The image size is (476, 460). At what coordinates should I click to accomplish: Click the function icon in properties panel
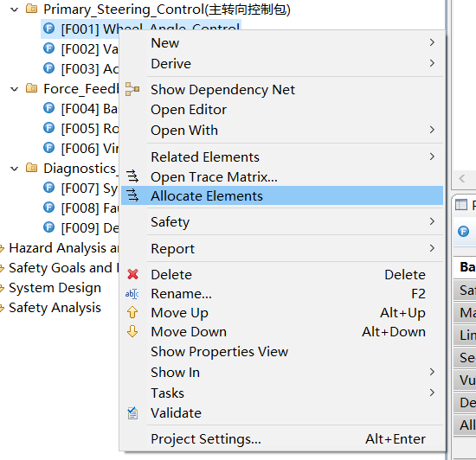click(463, 232)
